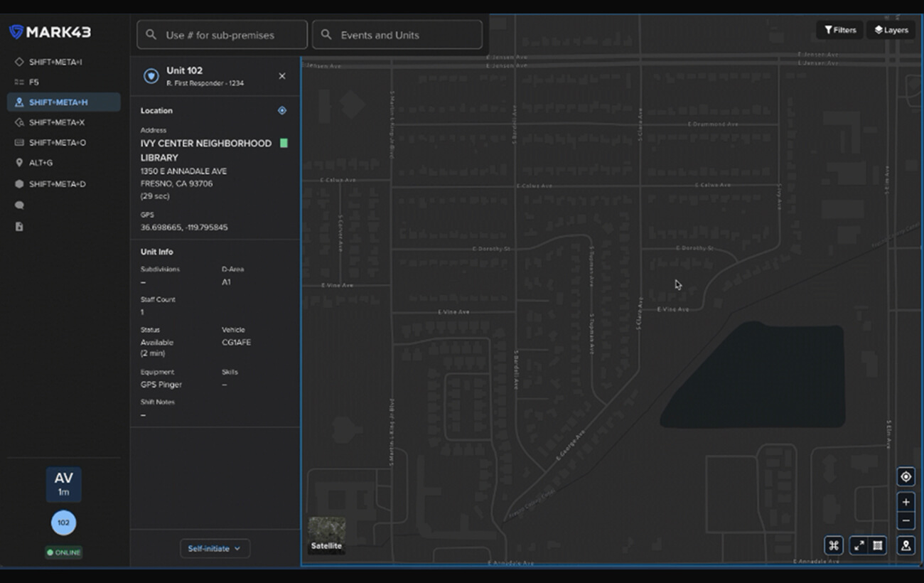Open the document icon in left sidebar
The width and height of the screenshot is (924, 583).
tap(19, 227)
